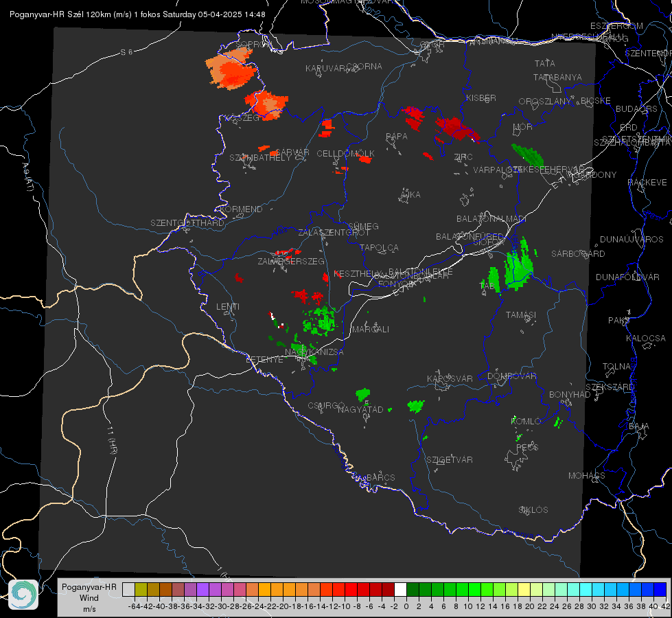Screen dimensions: 672x618
Task: Choose the dark blue swatch ending the legend
Action: (660, 590)
